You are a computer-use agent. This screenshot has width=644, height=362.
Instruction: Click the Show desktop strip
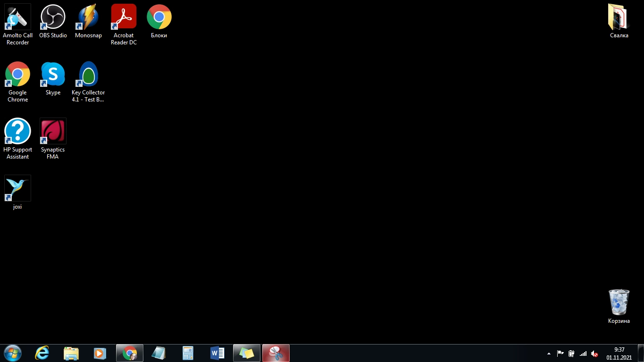coord(641,353)
